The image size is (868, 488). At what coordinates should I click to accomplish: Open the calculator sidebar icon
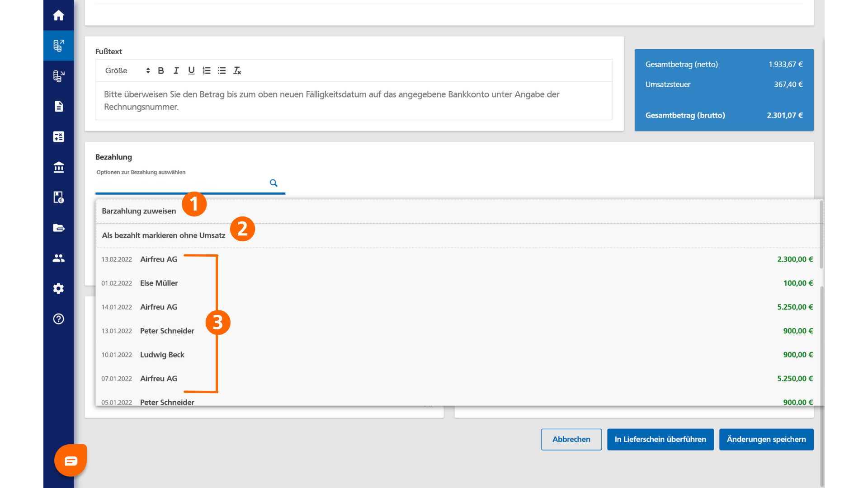(58, 136)
